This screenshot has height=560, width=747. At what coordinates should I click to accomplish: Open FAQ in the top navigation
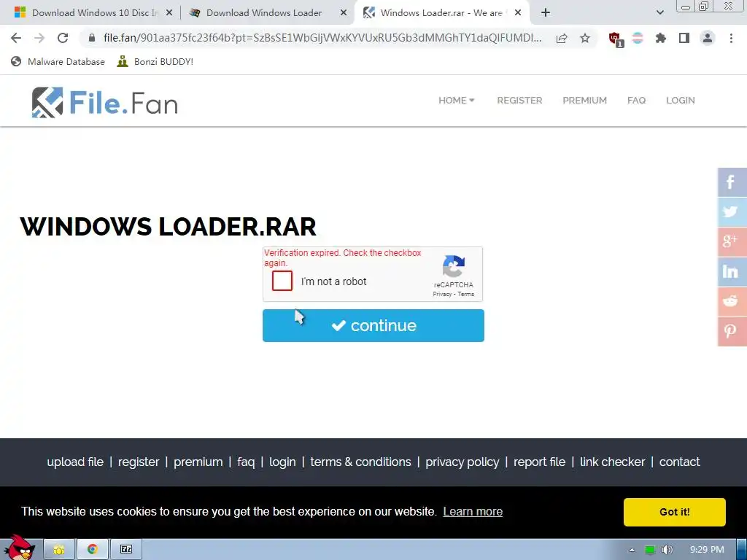point(636,101)
